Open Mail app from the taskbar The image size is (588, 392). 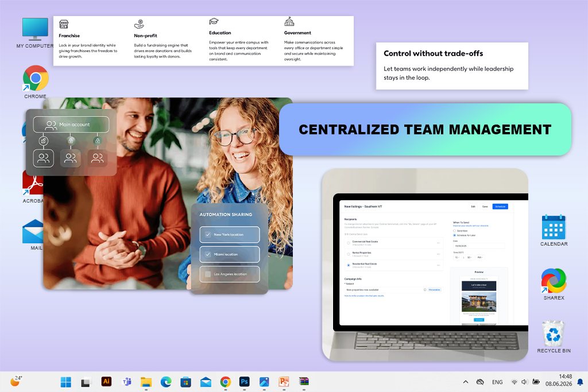[206, 382]
